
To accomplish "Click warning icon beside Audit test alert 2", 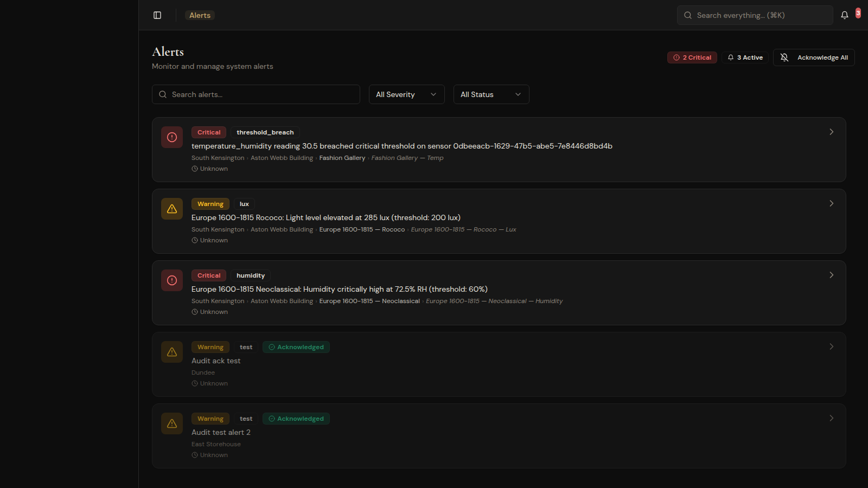I will click(172, 423).
